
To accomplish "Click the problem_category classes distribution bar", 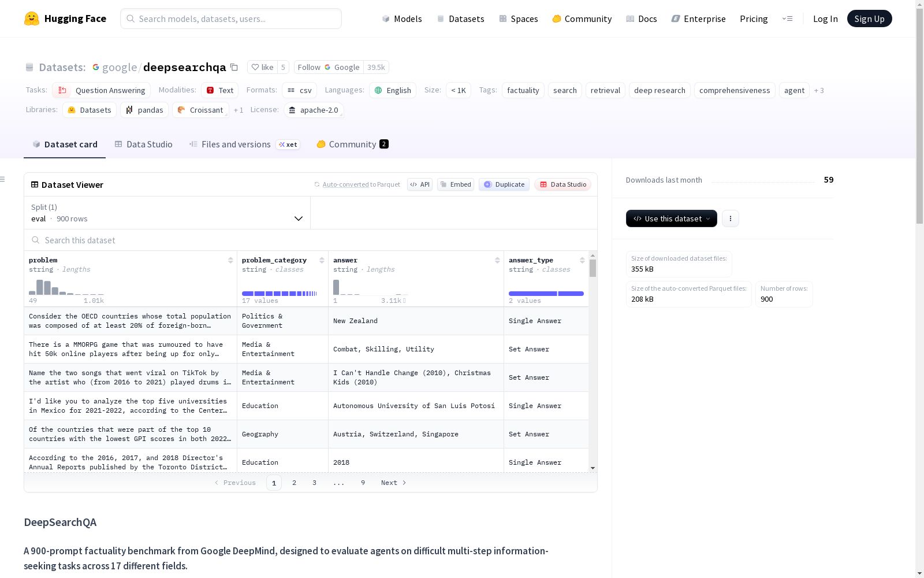I will point(280,294).
